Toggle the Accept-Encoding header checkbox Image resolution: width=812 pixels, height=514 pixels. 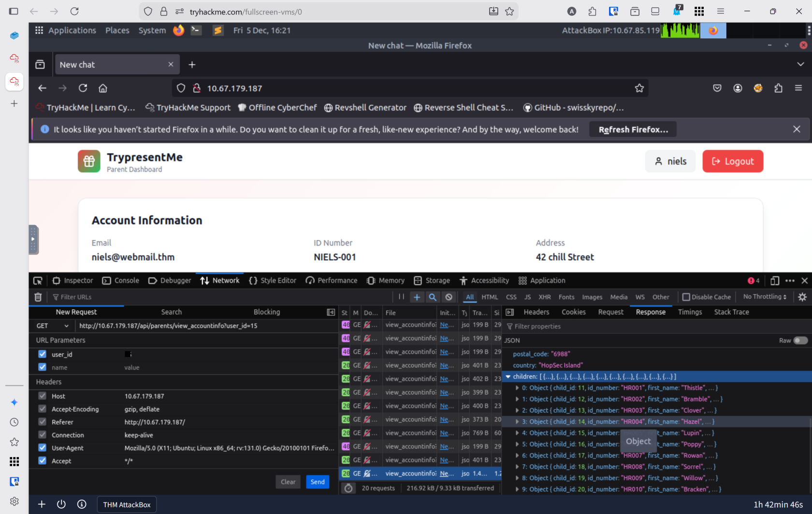(43, 409)
